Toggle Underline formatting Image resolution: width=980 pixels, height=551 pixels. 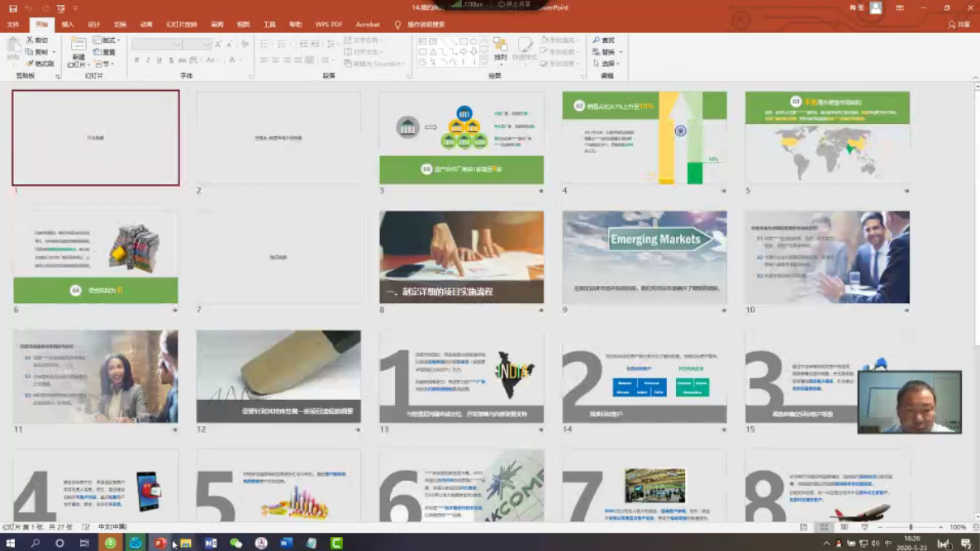[x=159, y=60]
